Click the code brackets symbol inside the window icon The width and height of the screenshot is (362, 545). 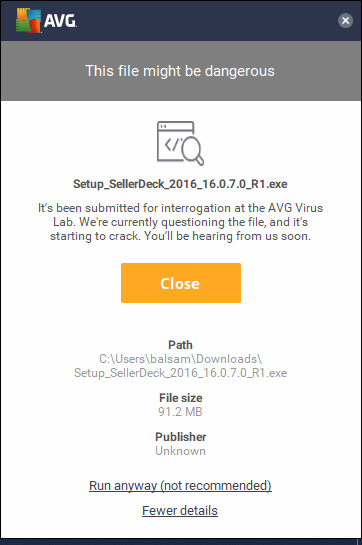coord(174,144)
